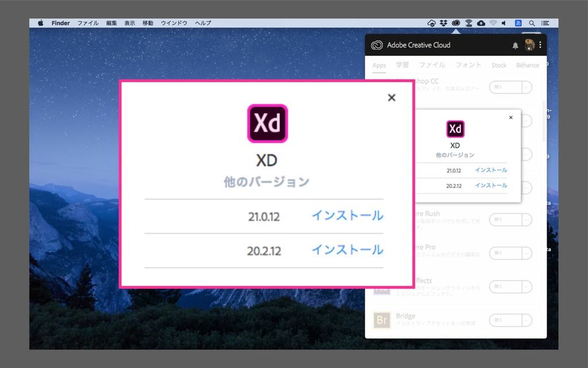The width and height of the screenshot is (588, 368).
Task: Switch to the ファイル tab in Creative Cloud
Action: point(432,65)
